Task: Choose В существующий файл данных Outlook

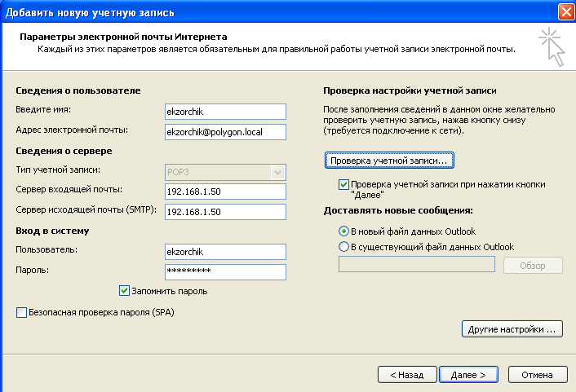Action: [x=343, y=247]
